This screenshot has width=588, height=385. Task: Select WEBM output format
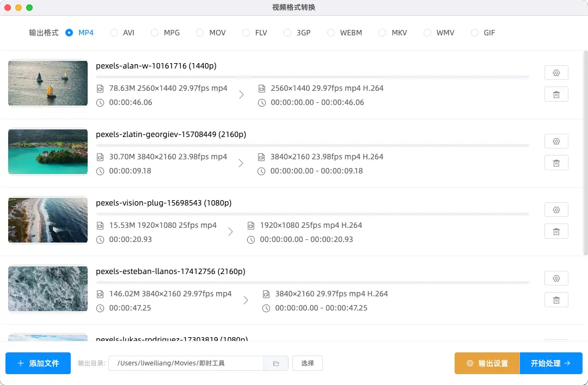pyautogui.click(x=345, y=33)
